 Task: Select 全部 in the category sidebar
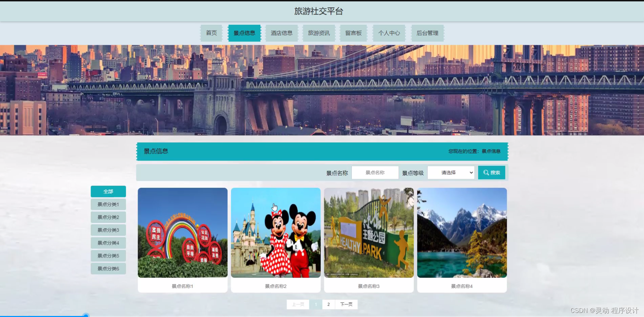pyautogui.click(x=108, y=191)
